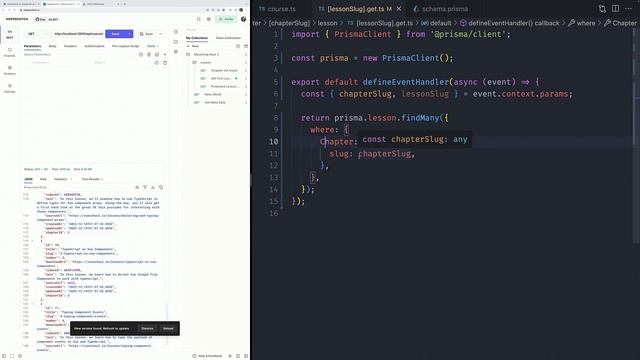Open bulk edit for query parameters
Screen dimensions: 640x360
point(157,54)
